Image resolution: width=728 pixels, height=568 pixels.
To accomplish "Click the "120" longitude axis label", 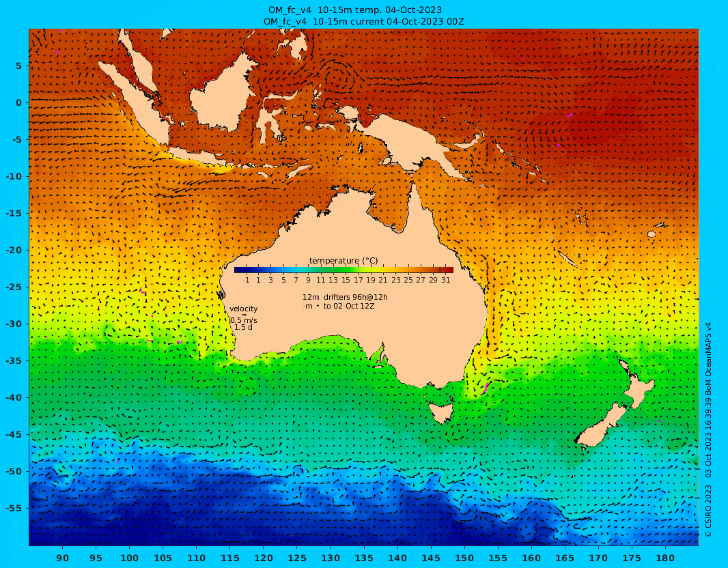I will (263, 558).
